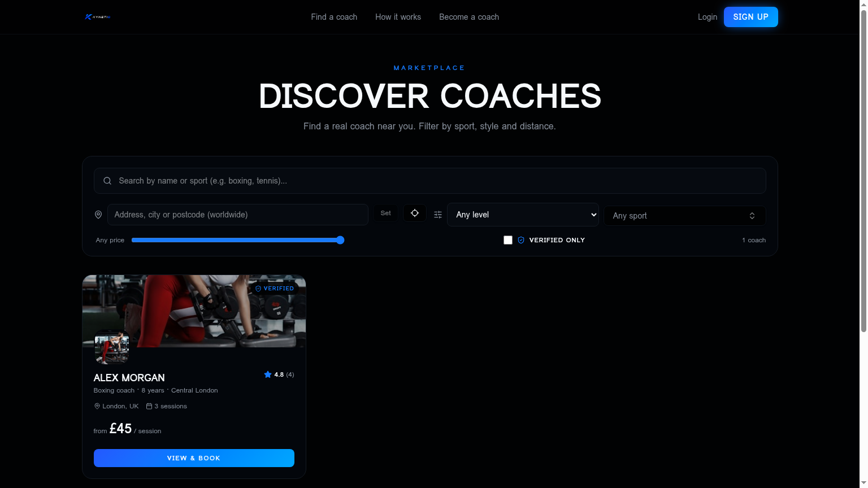Click the Sign Up button
868x488 pixels.
(x=751, y=17)
